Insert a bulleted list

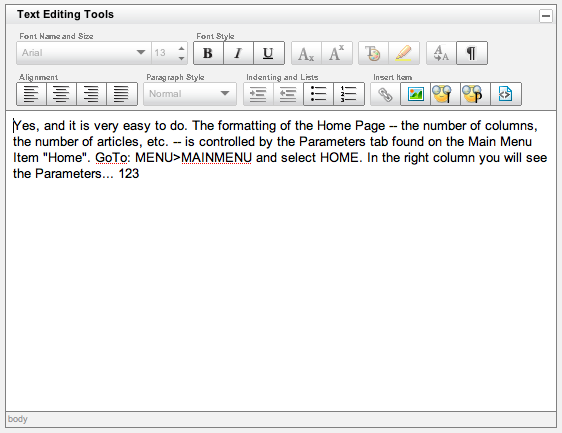[x=318, y=94]
